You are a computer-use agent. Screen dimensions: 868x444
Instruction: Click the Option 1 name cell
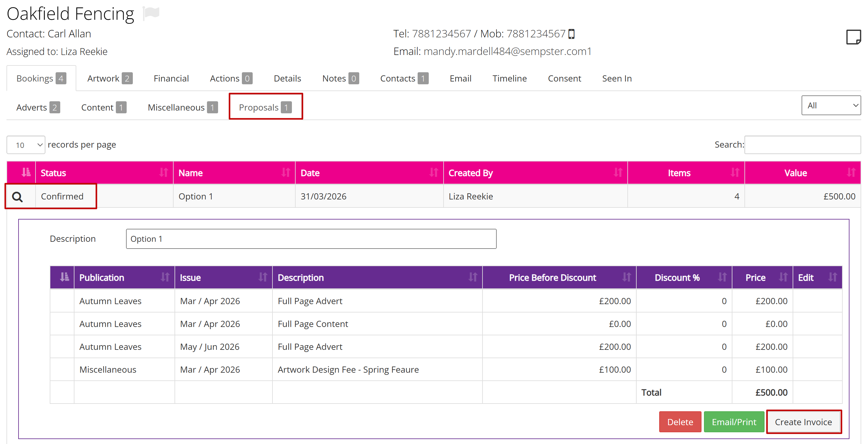[234, 196]
